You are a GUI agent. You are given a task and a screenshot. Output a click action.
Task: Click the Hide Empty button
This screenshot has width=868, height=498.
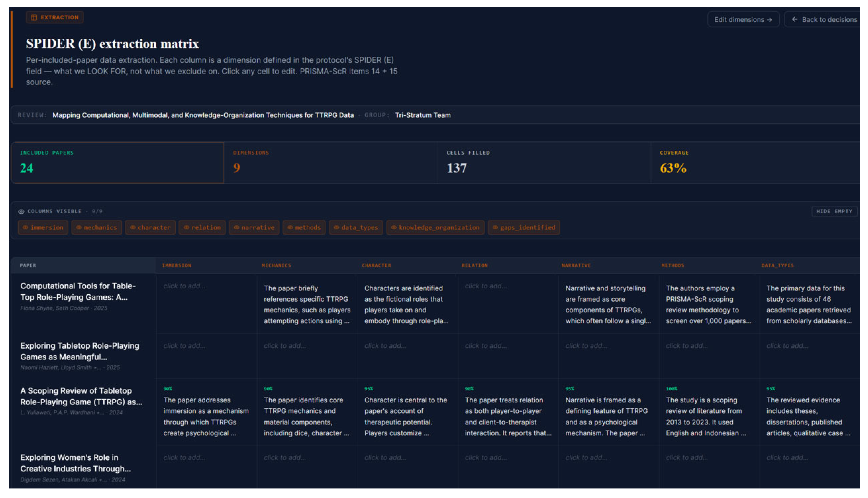(x=834, y=211)
